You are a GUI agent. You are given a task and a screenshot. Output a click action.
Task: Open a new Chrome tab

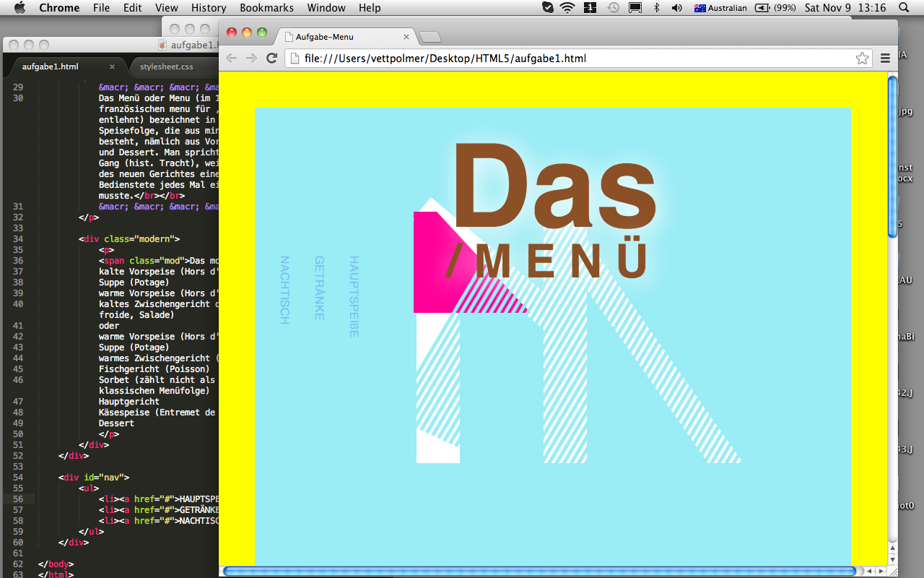tap(430, 38)
